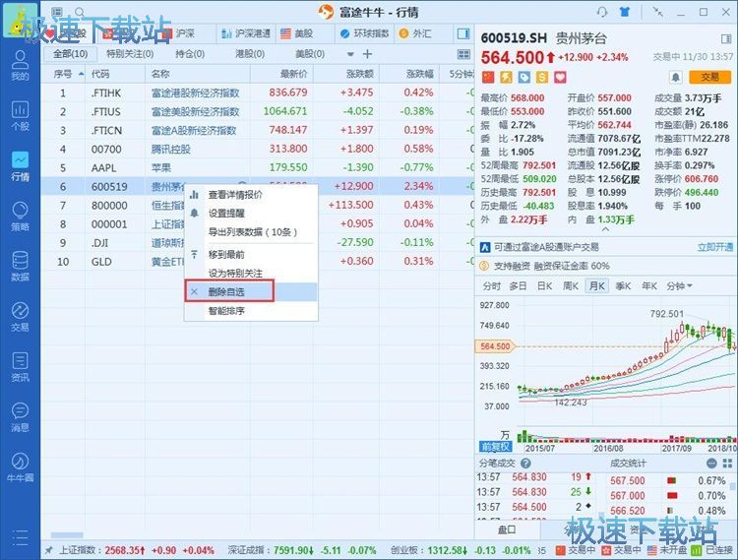This screenshot has width=738, height=560.
Task: Switch chart to 周K
Action: [571, 286]
